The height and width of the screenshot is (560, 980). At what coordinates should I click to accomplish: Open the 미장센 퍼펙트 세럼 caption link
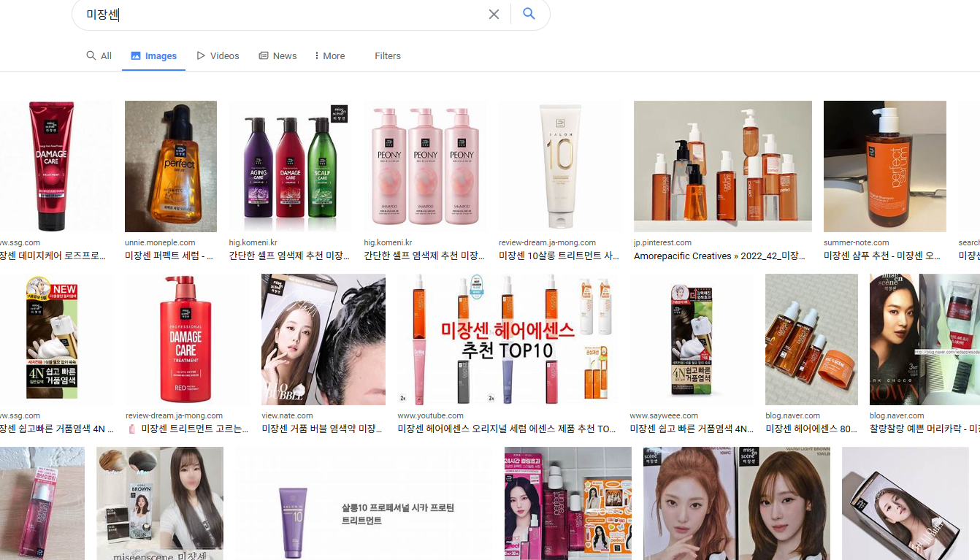[x=169, y=256]
